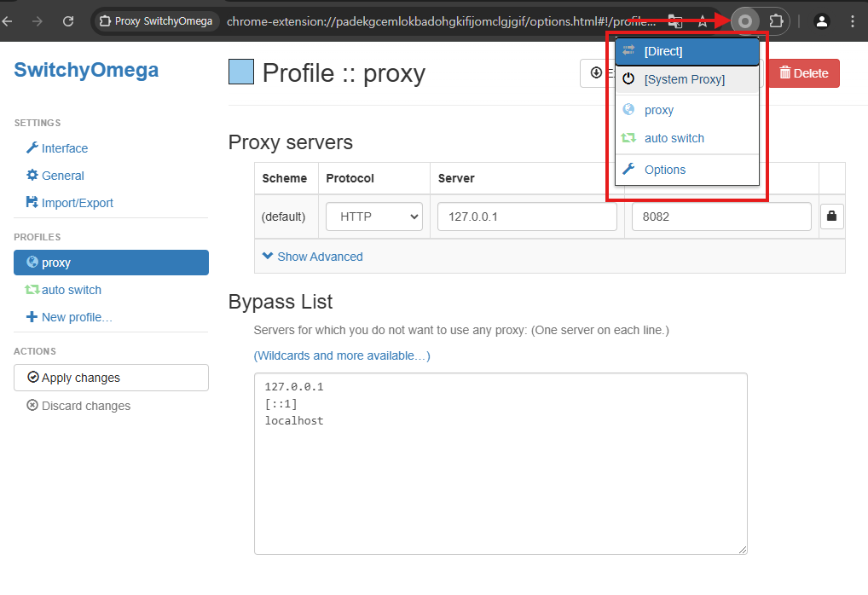Click the Scheme column header

[285, 178]
